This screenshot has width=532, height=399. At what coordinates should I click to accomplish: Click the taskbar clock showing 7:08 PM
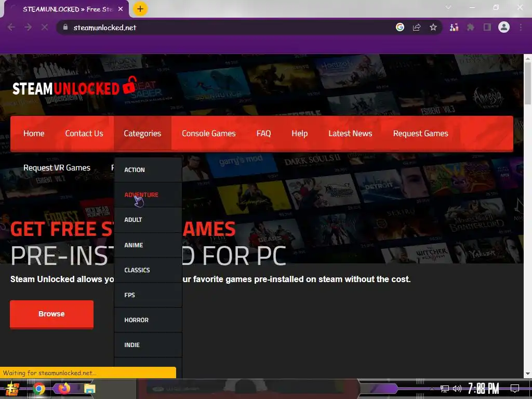point(484,389)
